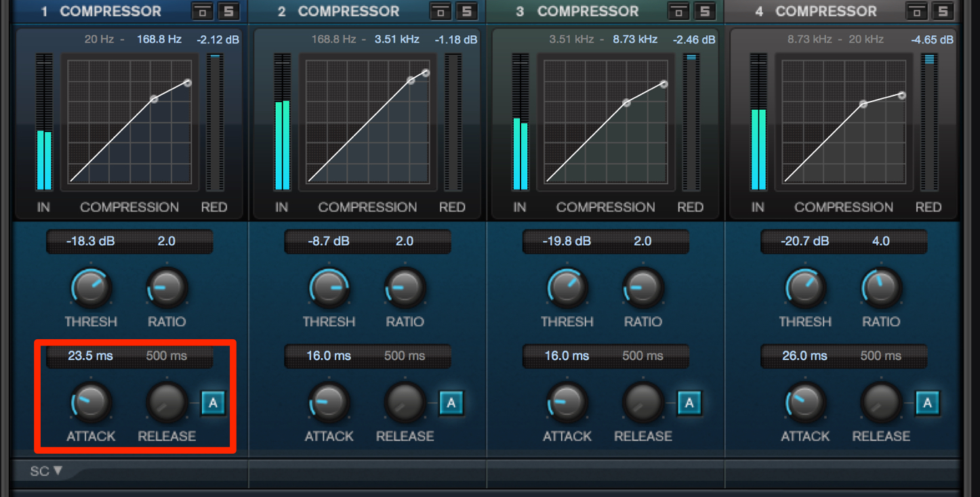Screen dimensions: 980x497
Task: Select the -19.8 dB threshold value field
Action: [567, 241]
